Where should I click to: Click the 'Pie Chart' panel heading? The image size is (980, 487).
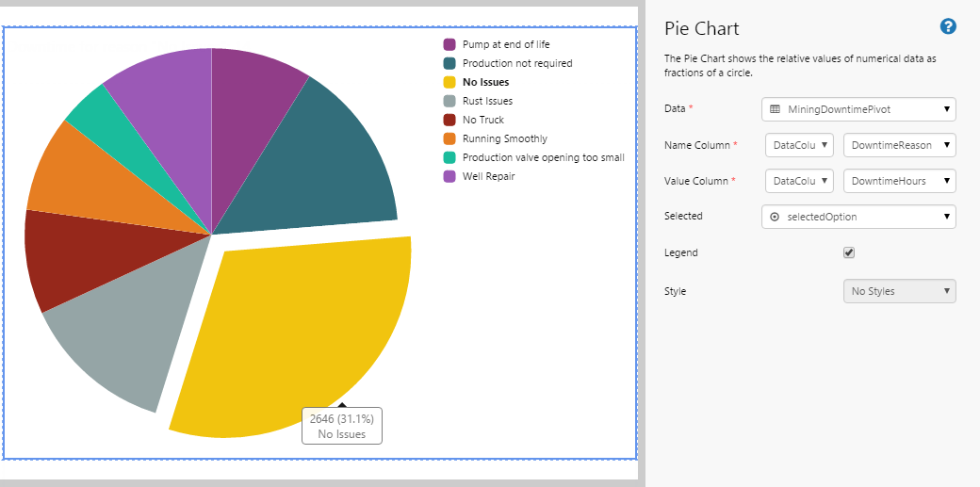click(701, 28)
